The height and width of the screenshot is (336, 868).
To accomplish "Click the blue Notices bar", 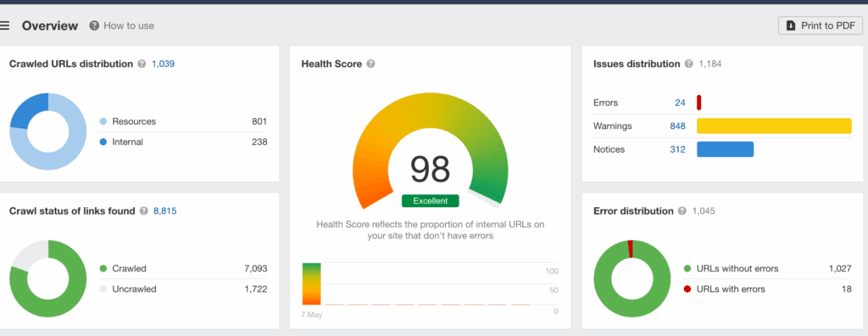I will tap(726, 149).
